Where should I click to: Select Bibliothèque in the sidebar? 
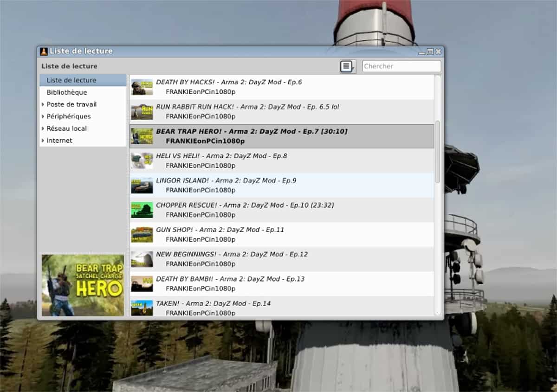point(67,92)
